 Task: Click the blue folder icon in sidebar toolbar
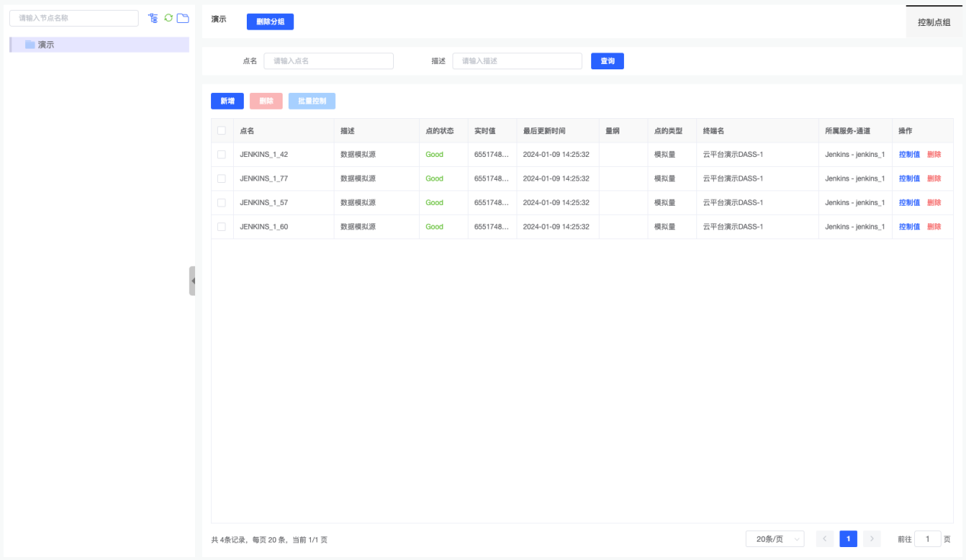click(183, 18)
